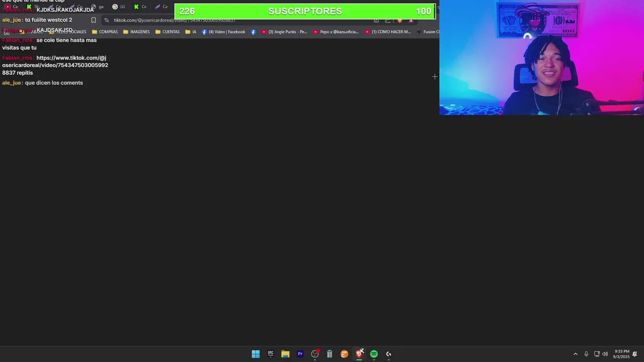644x362 pixels.
Task: Show hidden system tray icons
Action: coord(576,354)
